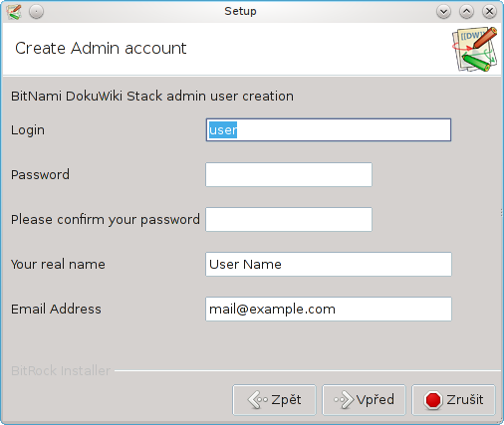The width and height of the screenshot is (504, 425).
Task: Click the BitRock Installer label
Action: [x=61, y=370]
